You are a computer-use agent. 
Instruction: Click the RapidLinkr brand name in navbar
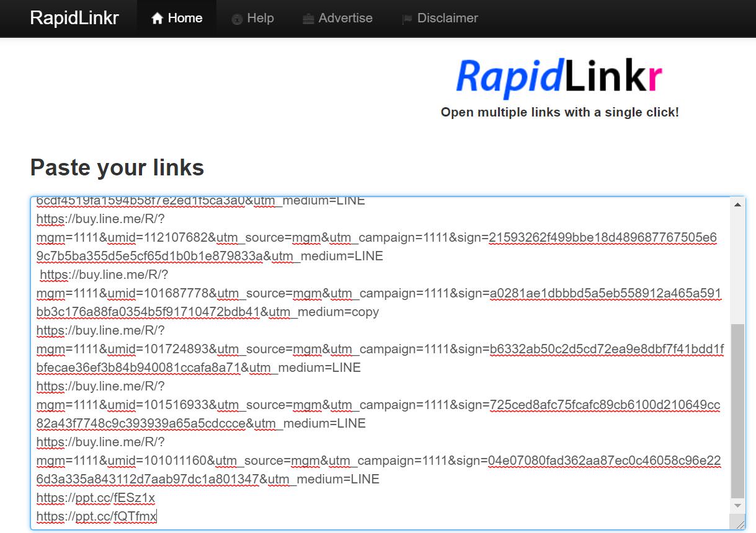point(74,18)
